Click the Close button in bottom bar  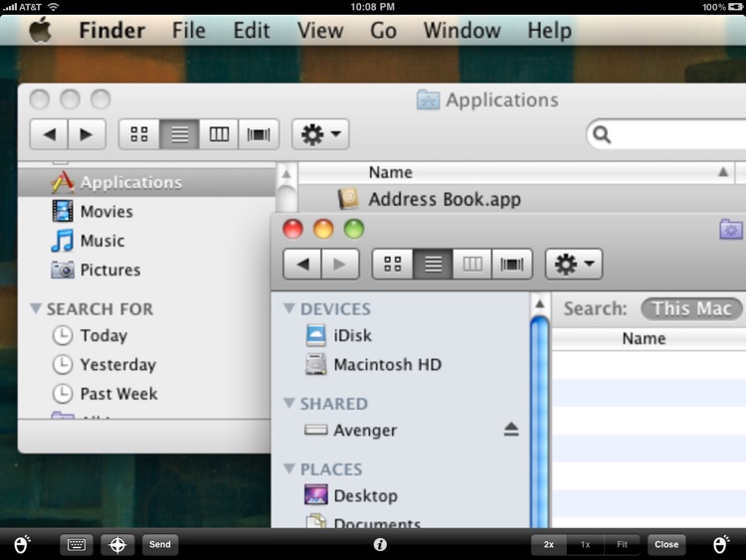666,544
